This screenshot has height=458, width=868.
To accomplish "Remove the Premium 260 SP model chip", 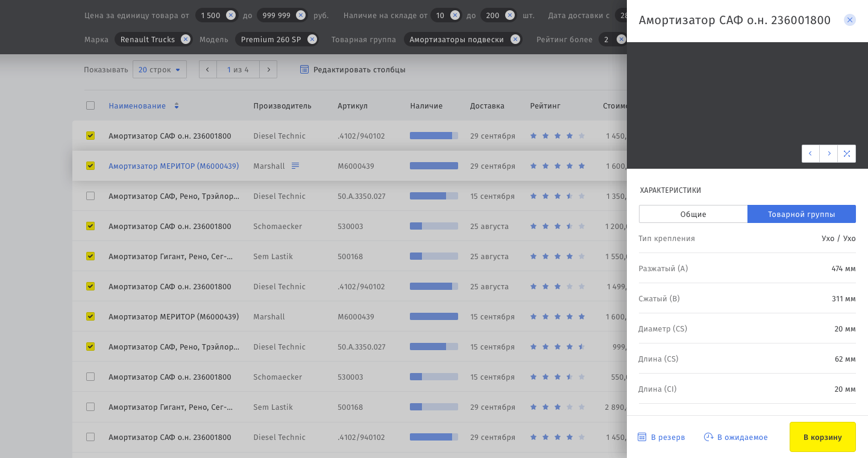I will 312,39.
